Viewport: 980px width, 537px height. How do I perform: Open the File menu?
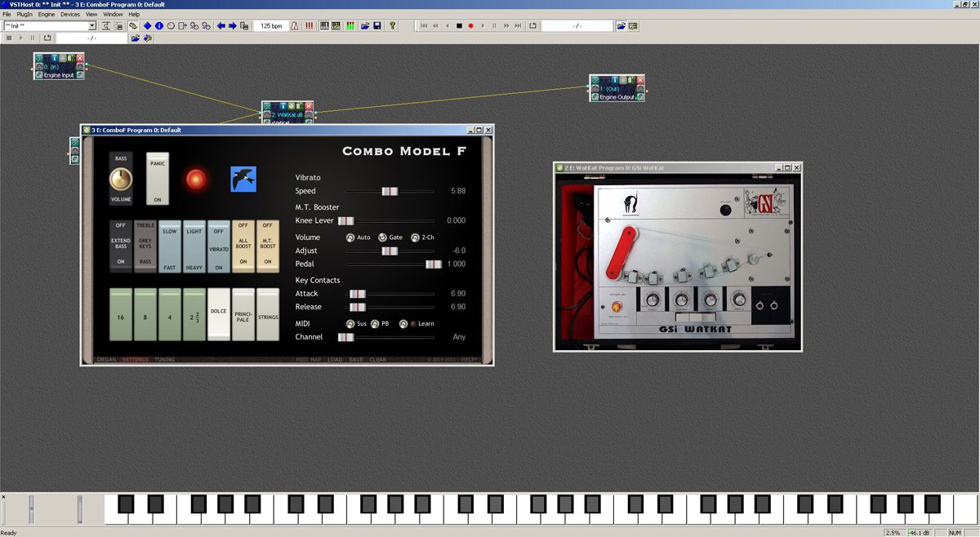coord(7,14)
